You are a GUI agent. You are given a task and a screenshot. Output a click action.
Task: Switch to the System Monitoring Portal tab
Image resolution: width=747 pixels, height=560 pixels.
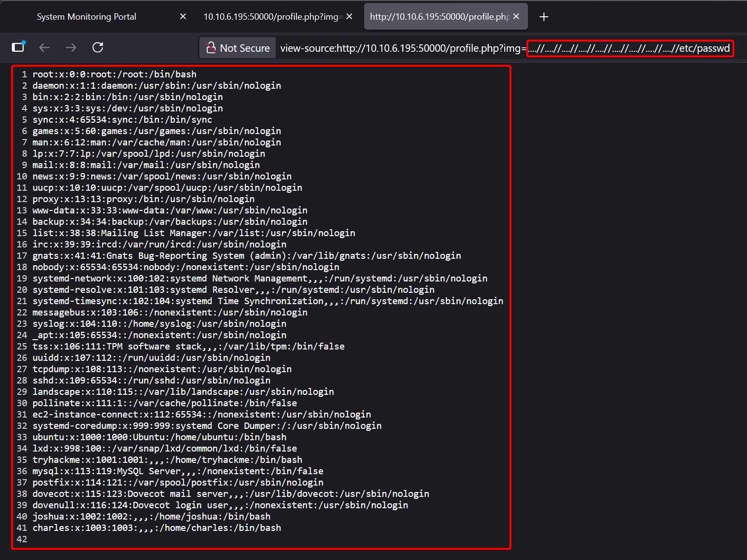[x=86, y=17]
